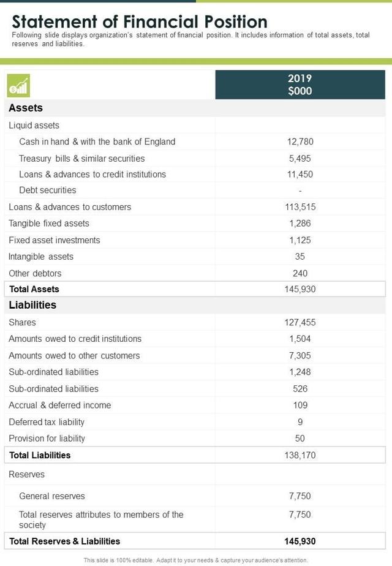
Task: Select 'Loans & advances to credit institutions' row
Action: pyautogui.click(x=92, y=174)
